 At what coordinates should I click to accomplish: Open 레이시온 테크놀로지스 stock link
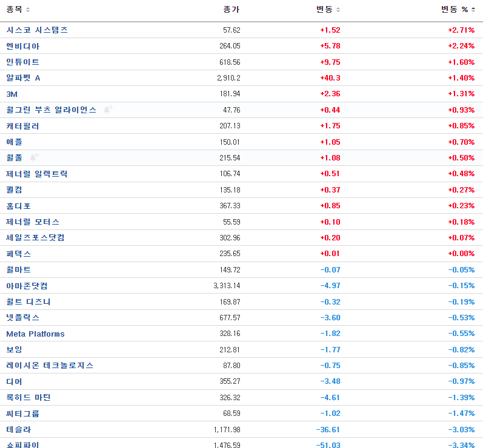tap(50, 365)
